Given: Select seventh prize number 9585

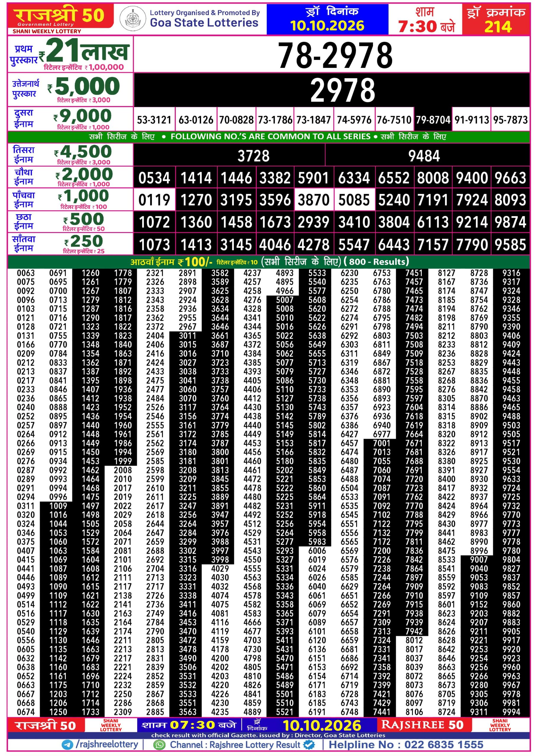Looking at the screenshot, I should pyautogui.click(x=510, y=245).
